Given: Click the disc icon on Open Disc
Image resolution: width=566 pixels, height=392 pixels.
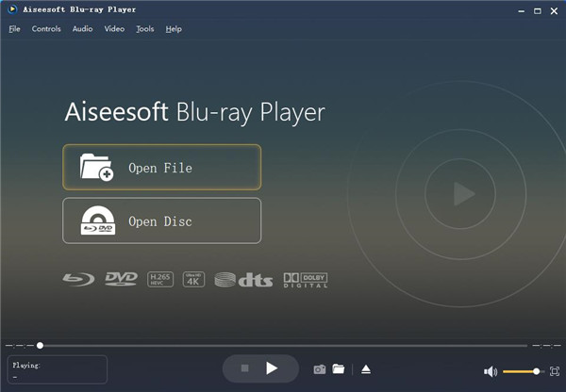Looking at the screenshot, I should 98,220.
